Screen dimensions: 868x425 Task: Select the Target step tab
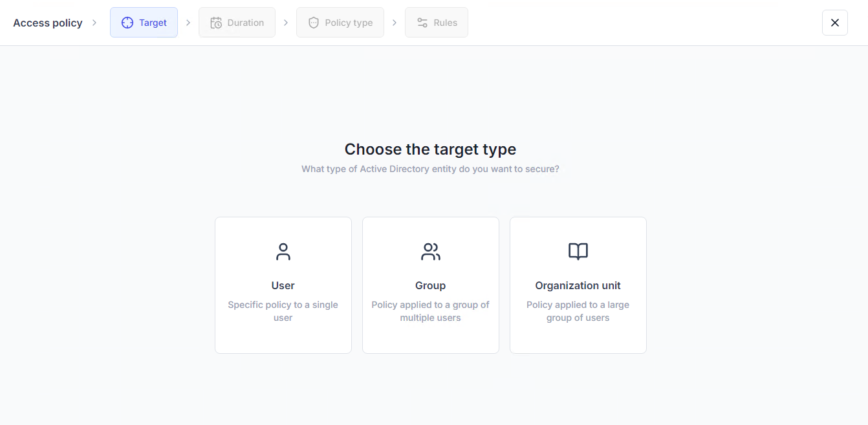pyautogui.click(x=144, y=23)
